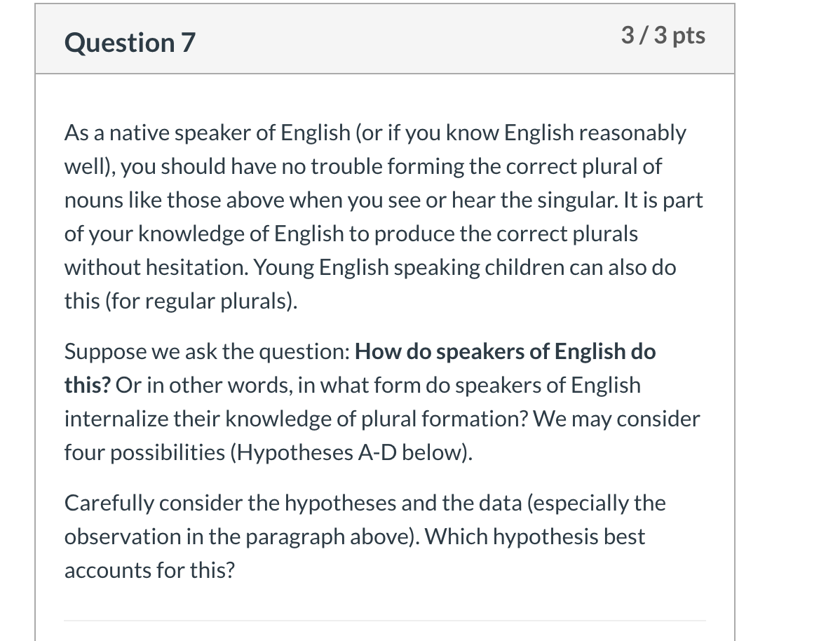Click the line beginning "As a native speaker"
The width and height of the screenshot is (840, 641).
click(375, 133)
